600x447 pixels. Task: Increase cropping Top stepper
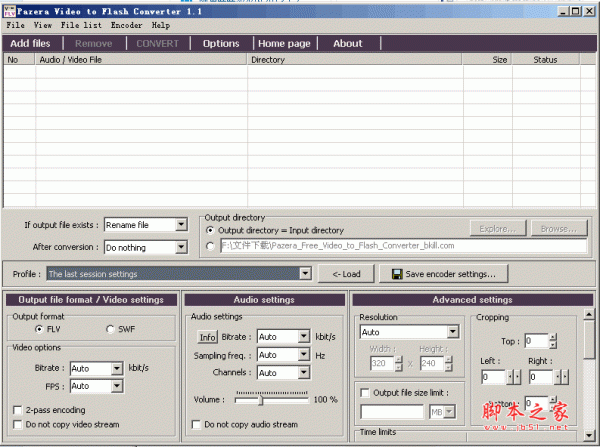[x=553, y=338]
